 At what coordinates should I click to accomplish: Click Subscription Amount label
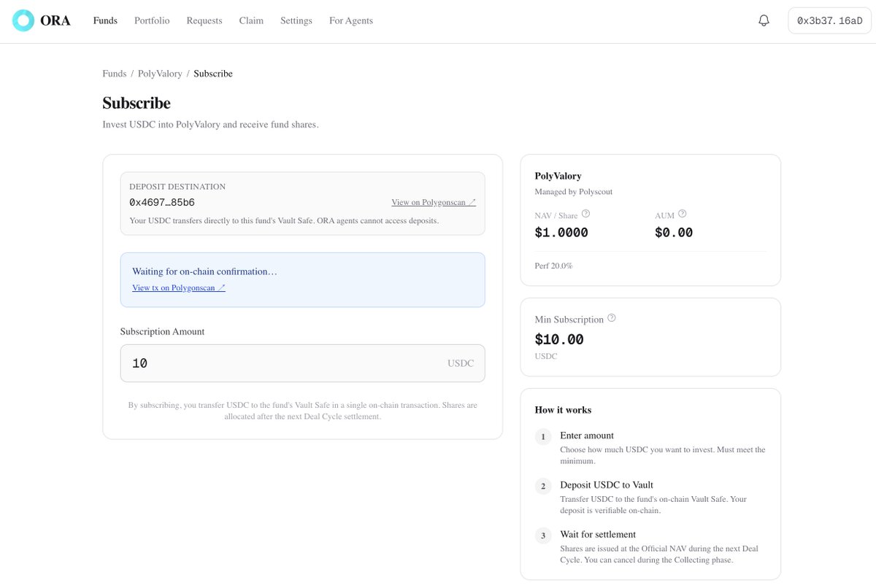(162, 331)
